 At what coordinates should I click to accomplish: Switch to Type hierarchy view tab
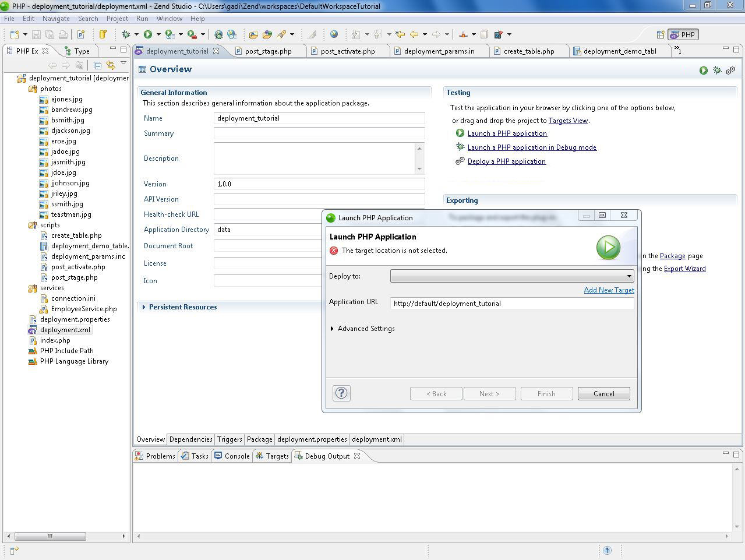(x=77, y=51)
